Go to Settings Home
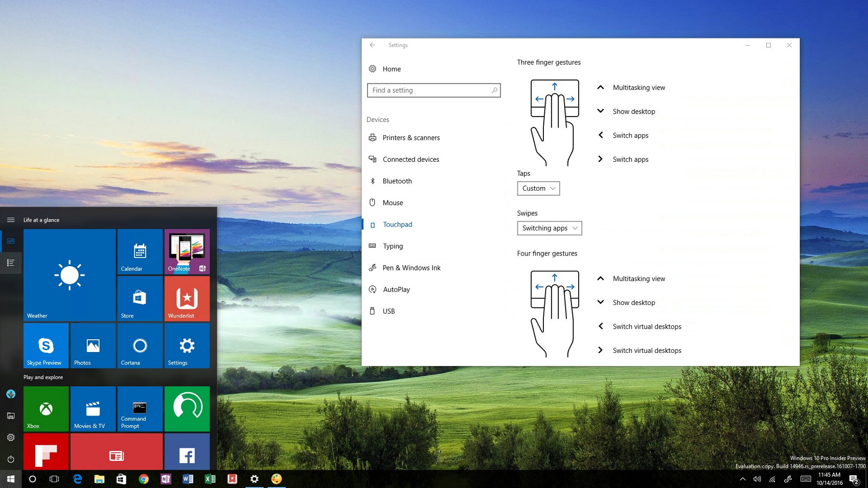Screen dimensions: 868x488 click(392, 69)
